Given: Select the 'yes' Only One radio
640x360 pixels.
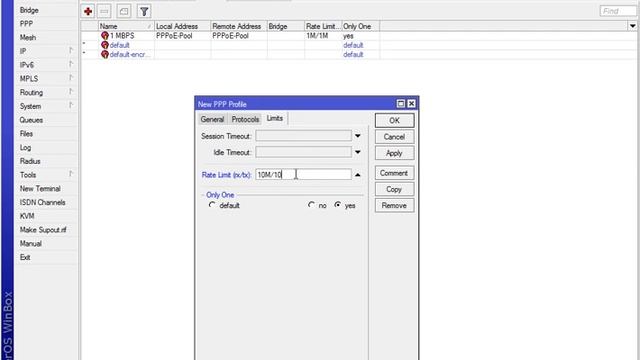Looking at the screenshot, I should click(x=338, y=205).
